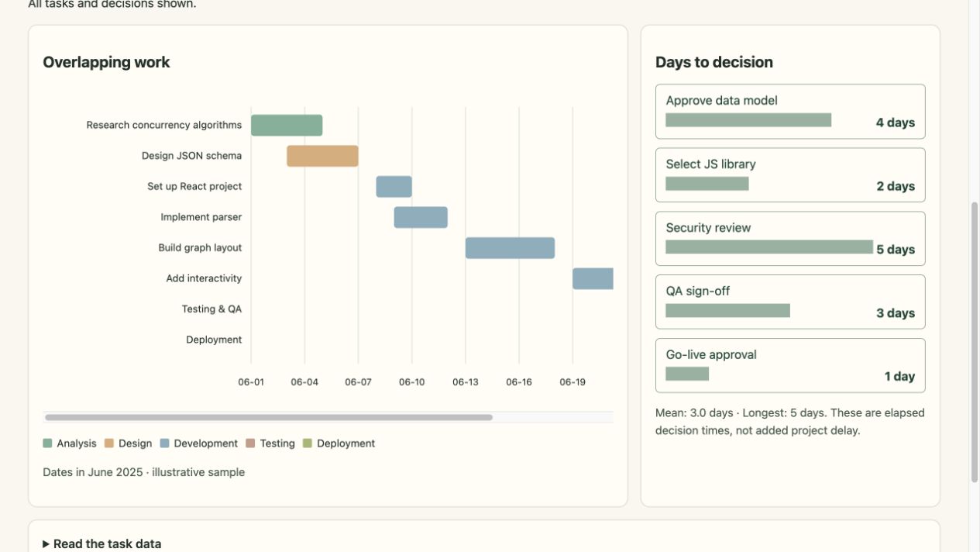Viewport: 980px width, 552px height.
Task: Click the Design legend color swatch
Action: pos(109,443)
